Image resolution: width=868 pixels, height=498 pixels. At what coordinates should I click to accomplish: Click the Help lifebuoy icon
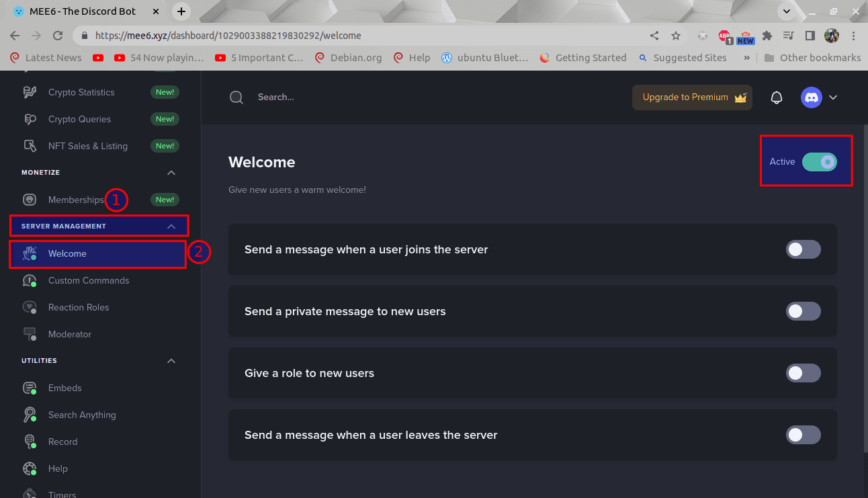coord(30,468)
